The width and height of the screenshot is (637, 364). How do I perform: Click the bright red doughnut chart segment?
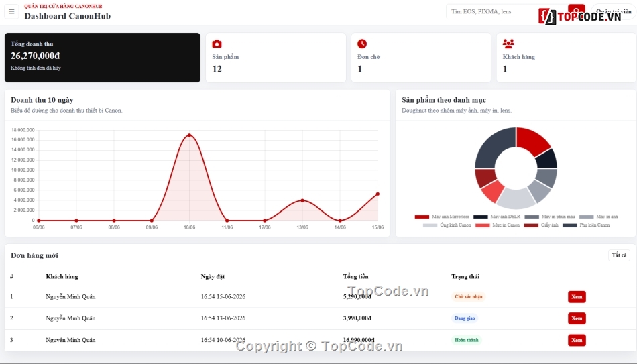pyautogui.click(x=532, y=142)
